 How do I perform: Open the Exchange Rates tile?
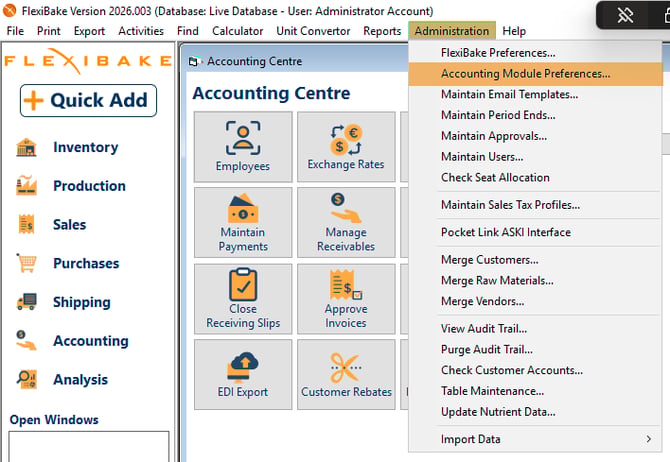pyautogui.click(x=346, y=147)
